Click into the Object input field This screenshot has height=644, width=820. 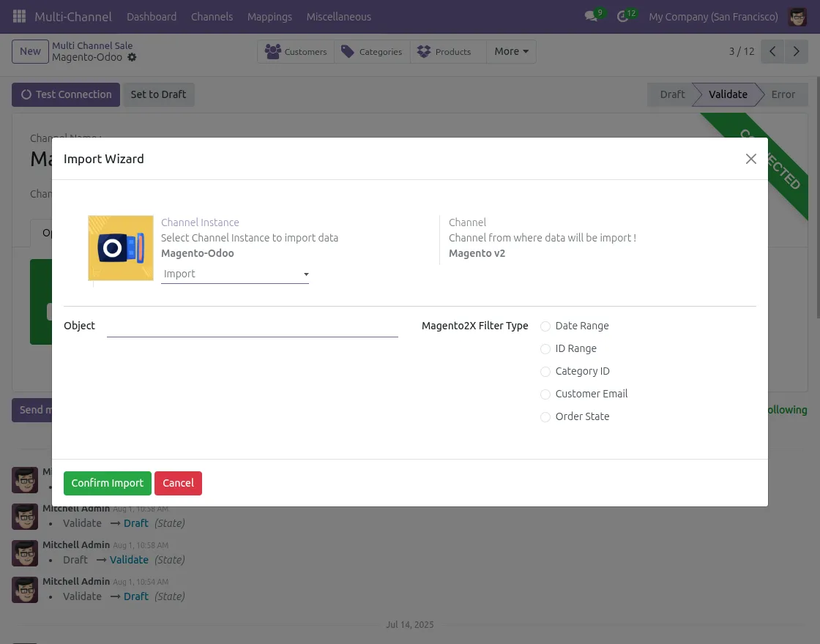pyautogui.click(x=252, y=326)
